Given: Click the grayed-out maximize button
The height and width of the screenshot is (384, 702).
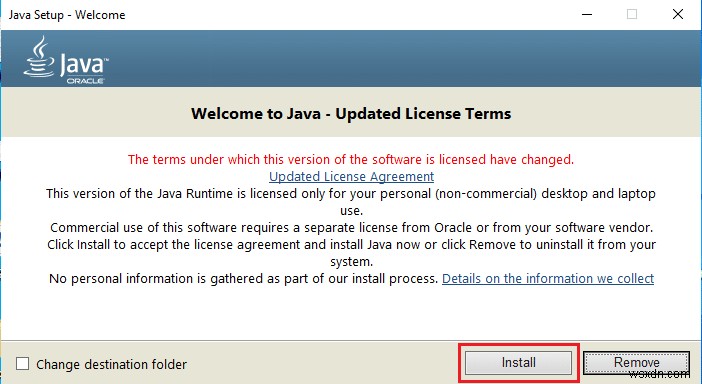Looking at the screenshot, I should [632, 14].
